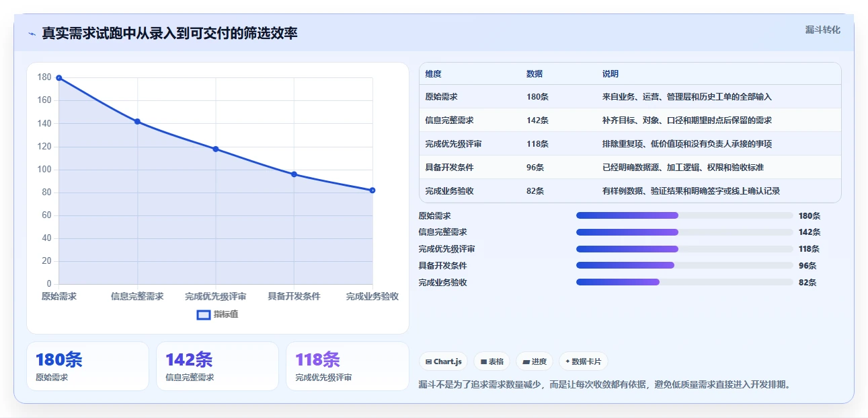Viewport: 868px width, 418px height.
Task: Click the Chart.js tag icon
Action: (x=428, y=361)
